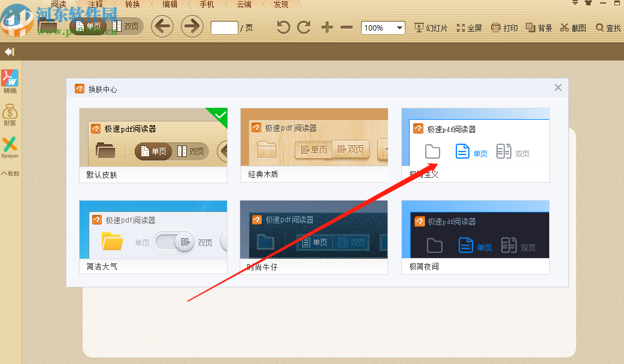Collapse the left navigation panel arrow

8,51
